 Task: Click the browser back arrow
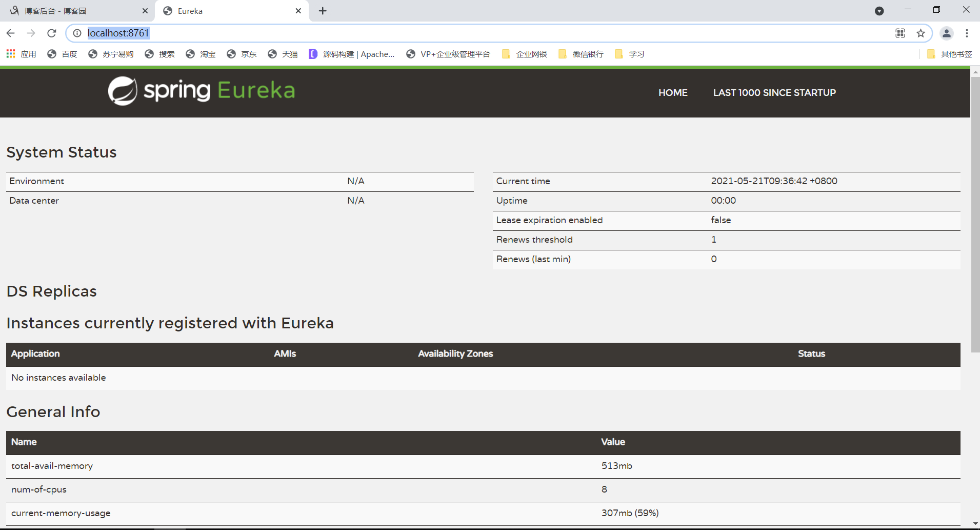point(11,33)
